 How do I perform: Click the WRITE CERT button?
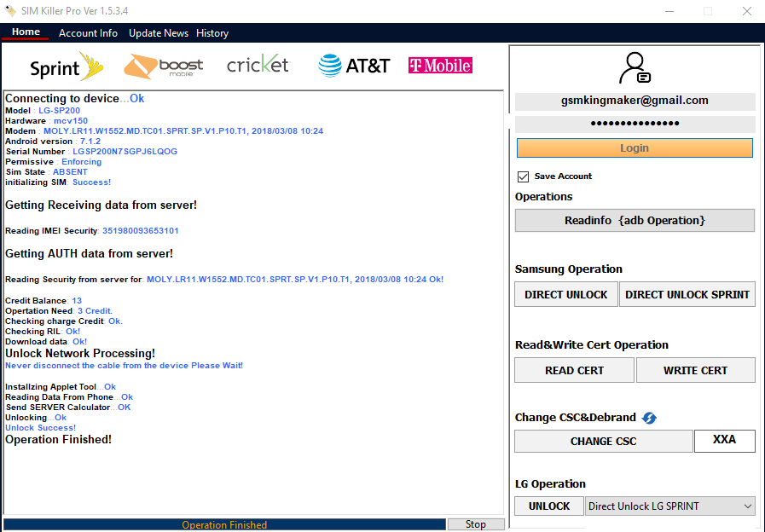click(695, 370)
